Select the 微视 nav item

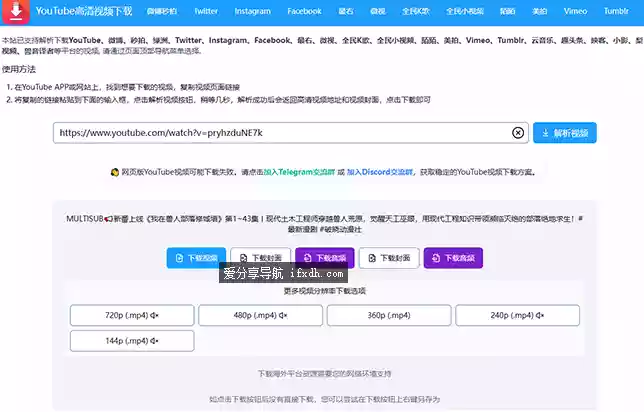tap(378, 12)
